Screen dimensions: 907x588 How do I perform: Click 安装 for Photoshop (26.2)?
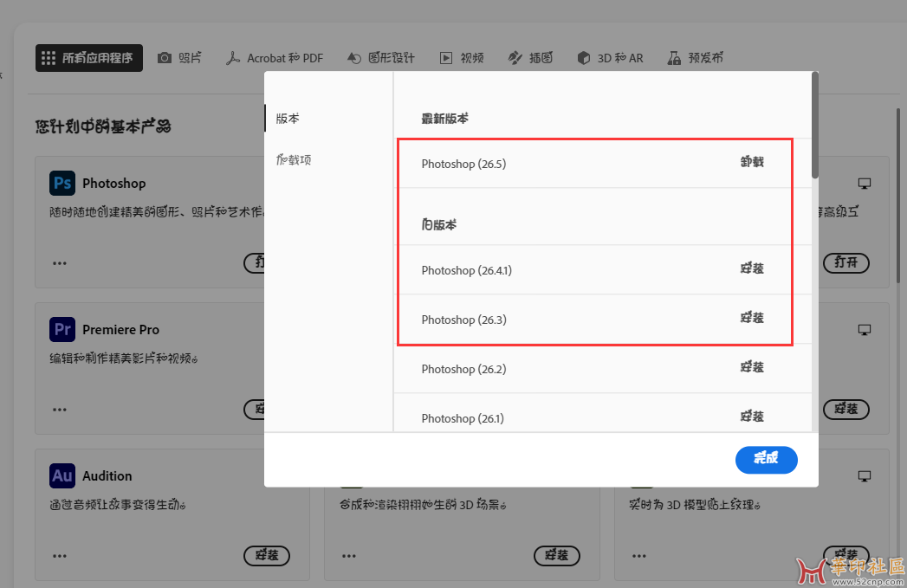[752, 367]
